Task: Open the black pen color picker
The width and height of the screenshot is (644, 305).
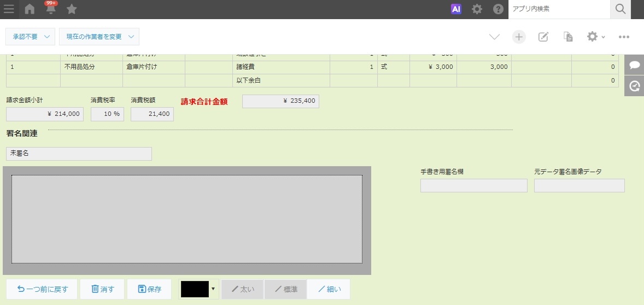Action: pyautogui.click(x=195, y=289)
